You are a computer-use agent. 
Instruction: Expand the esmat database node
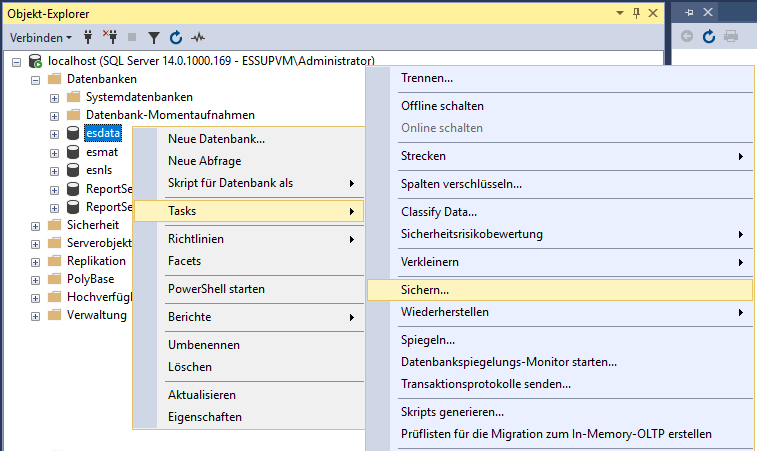click(54, 154)
